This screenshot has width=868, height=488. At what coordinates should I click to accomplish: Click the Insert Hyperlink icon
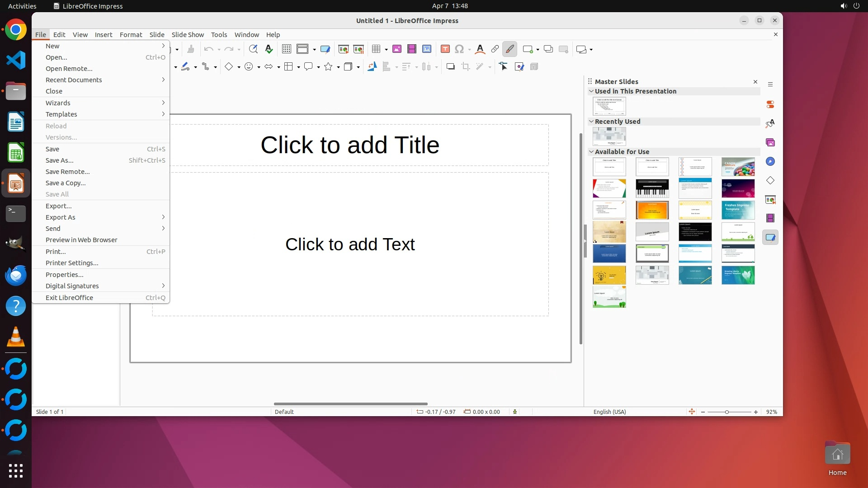coord(495,49)
